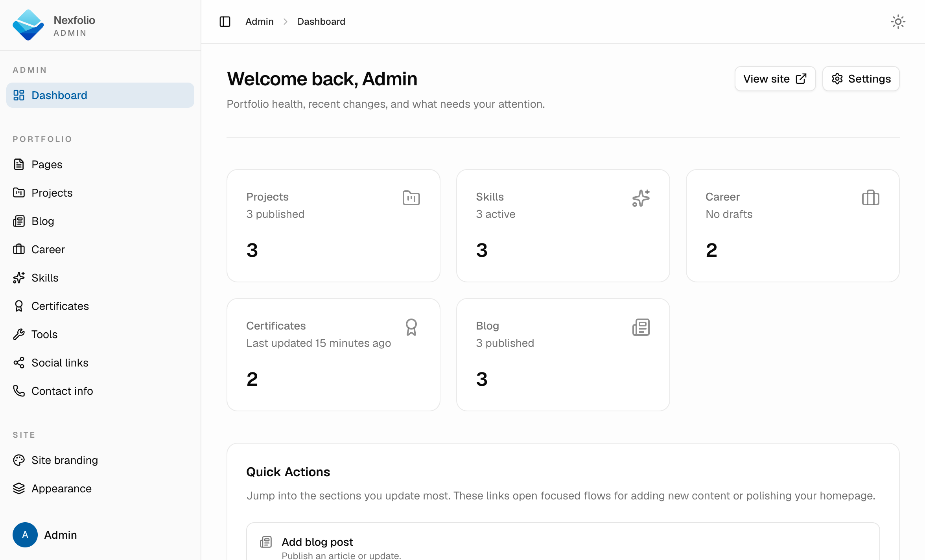Click the Projects card folder icon

tap(411, 198)
